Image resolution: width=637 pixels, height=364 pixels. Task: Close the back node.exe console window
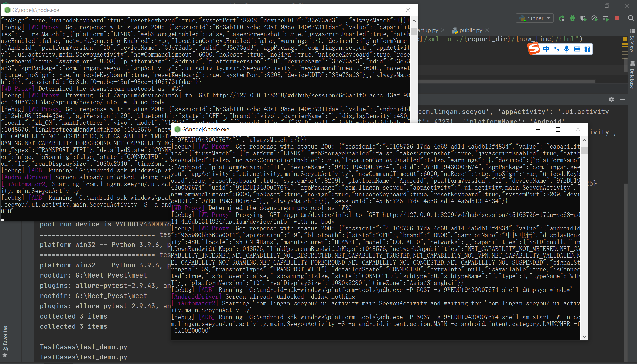point(408,10)
